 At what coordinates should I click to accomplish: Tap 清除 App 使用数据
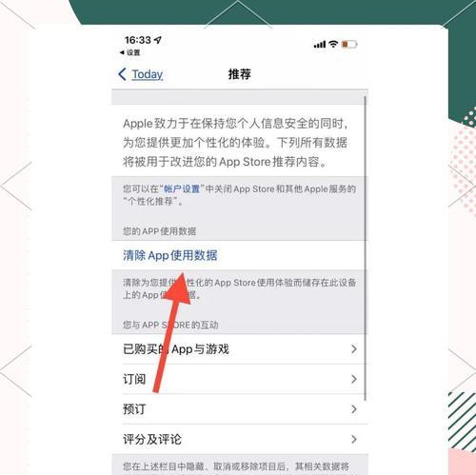tap(170, 255)
